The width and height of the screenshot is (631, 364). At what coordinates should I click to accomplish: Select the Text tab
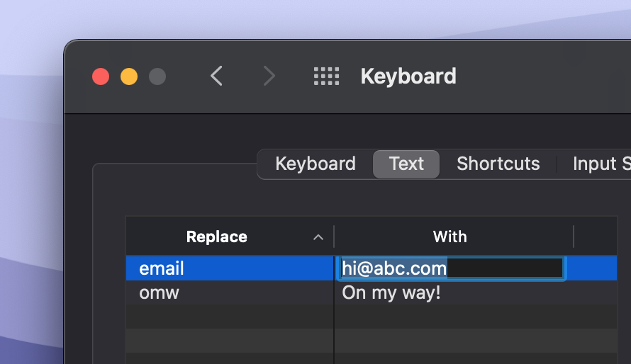coord(406,164)
